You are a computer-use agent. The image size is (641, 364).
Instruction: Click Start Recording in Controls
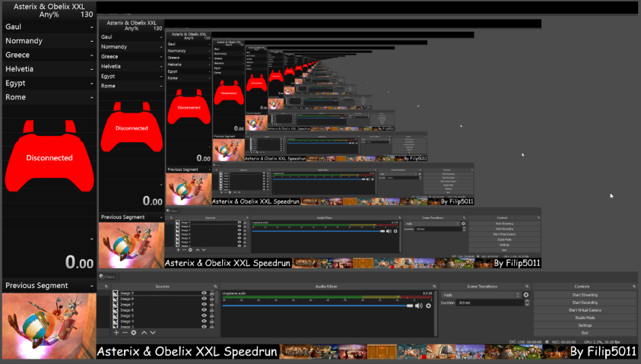tap(585, 302)
